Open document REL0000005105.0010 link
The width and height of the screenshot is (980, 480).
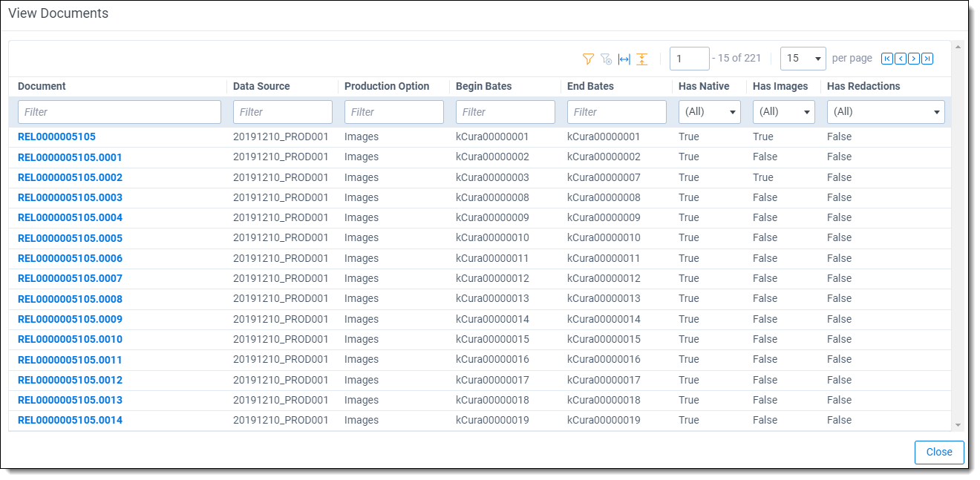pos(70,339)
